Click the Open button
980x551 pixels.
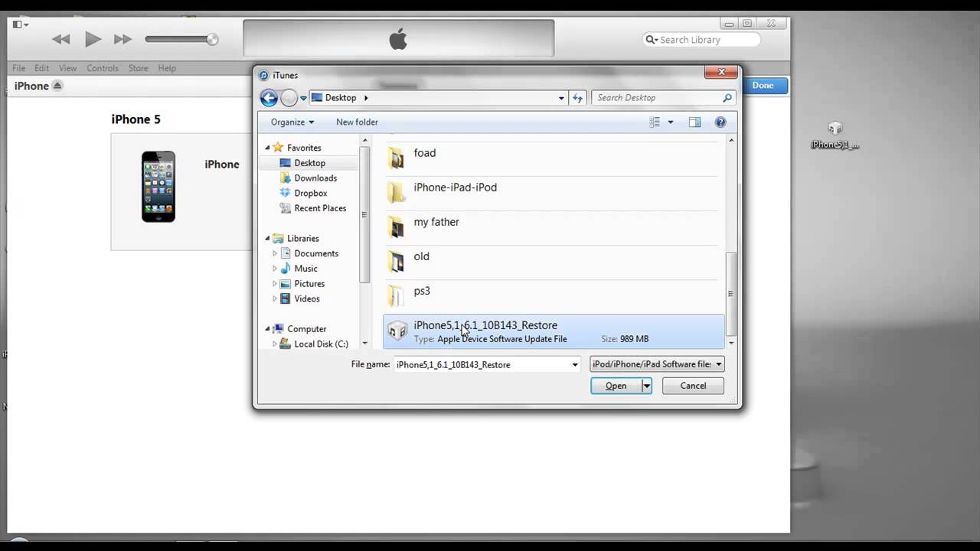click(616, 386)
